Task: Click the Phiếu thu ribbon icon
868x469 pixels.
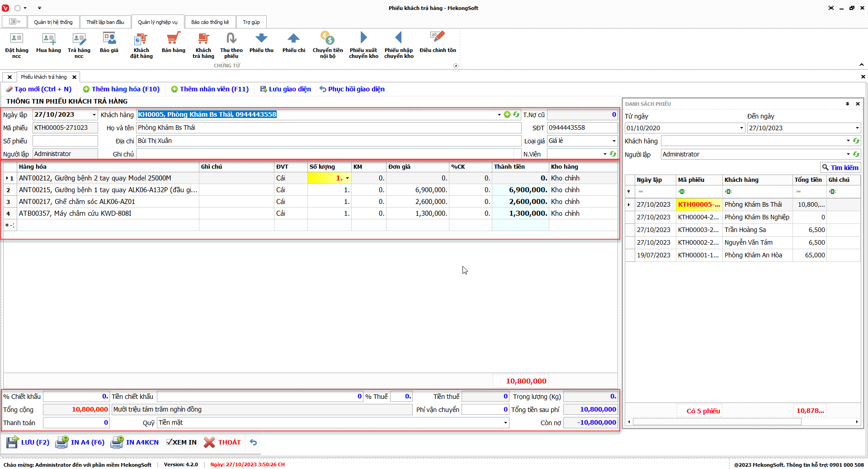Action: 261,43
